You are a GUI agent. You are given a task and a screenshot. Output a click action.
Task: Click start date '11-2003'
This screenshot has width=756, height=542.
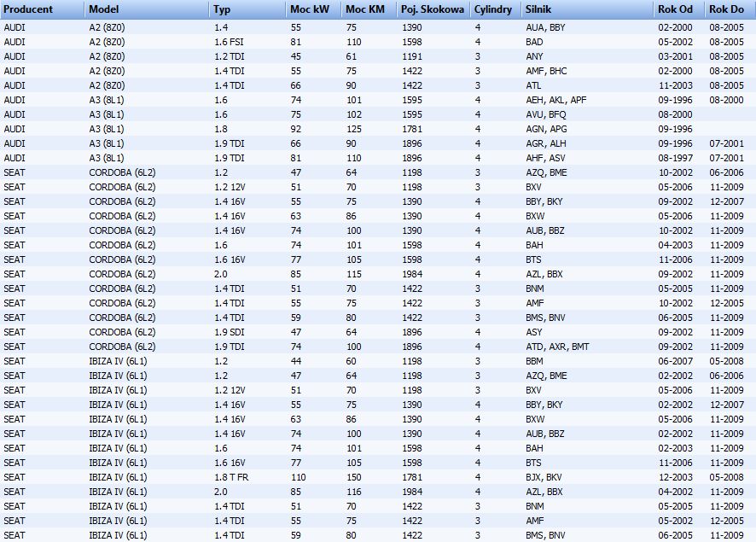676,85
